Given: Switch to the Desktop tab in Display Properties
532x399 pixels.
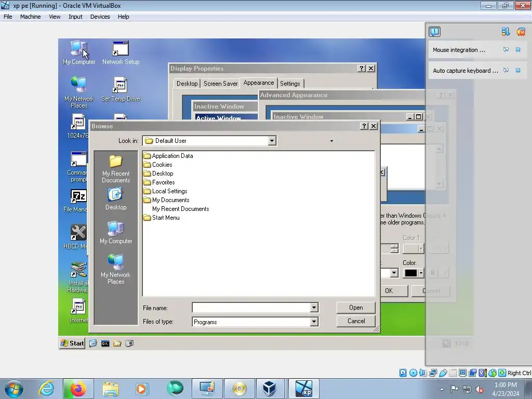Looking at the screenshot, I should (187, 84).
